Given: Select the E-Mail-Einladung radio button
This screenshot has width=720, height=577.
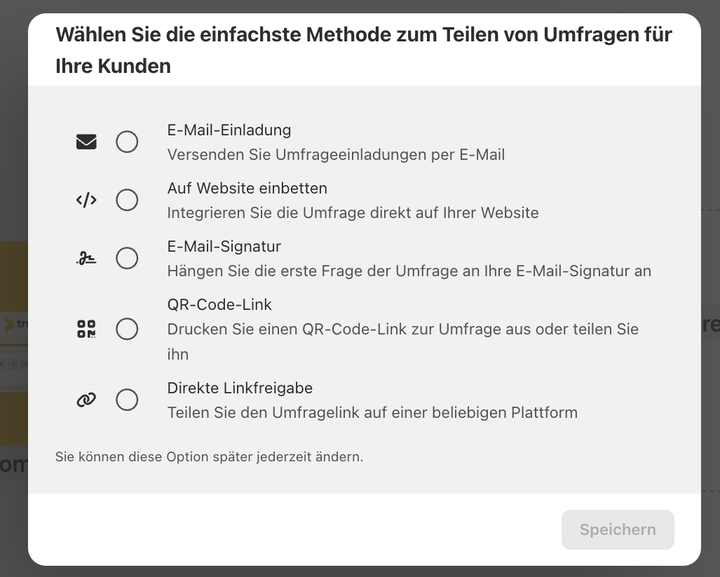Looking at the screenshot, I should tap(127, 142).
